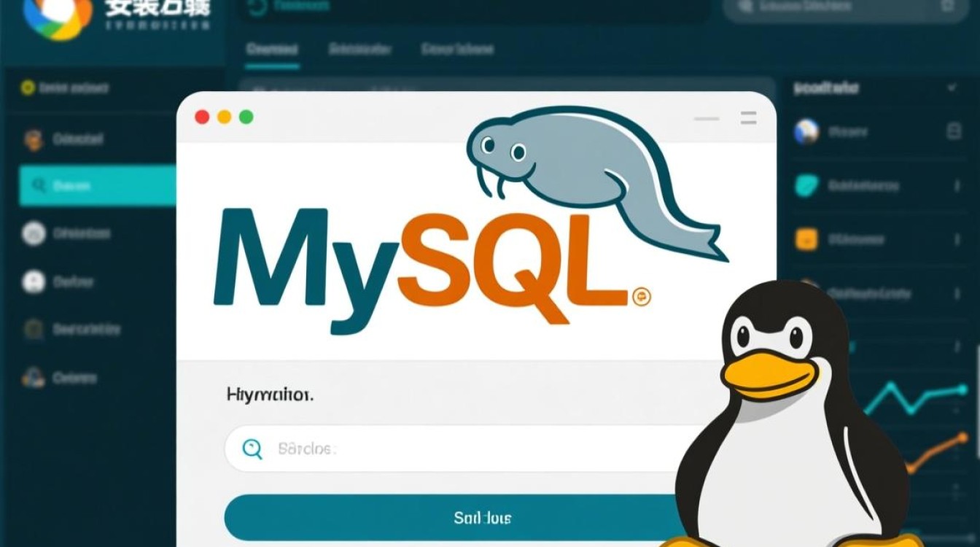980x547 pixels.
Task: Expand the arrow beside the orange square entry
Action: (959, 238)
